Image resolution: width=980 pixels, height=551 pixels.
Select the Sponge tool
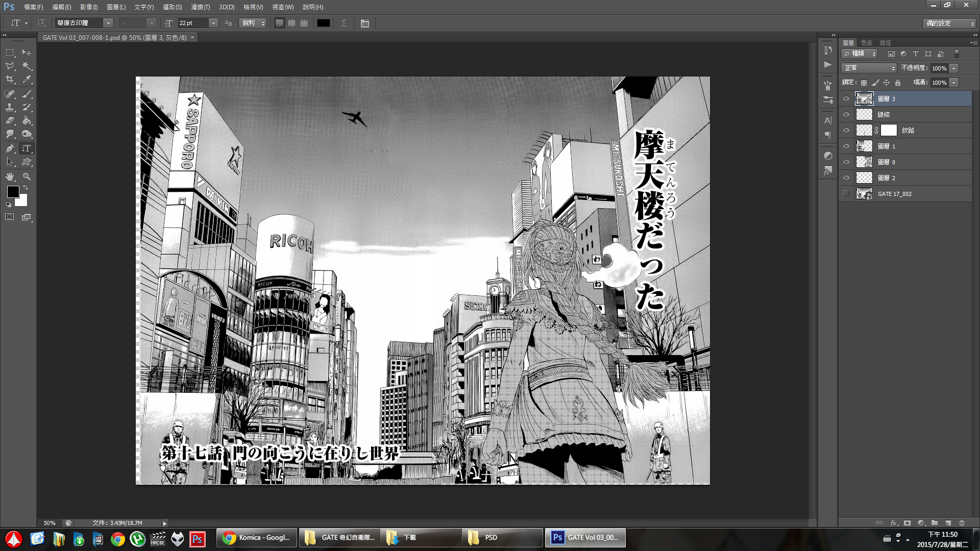pos(27,134)
